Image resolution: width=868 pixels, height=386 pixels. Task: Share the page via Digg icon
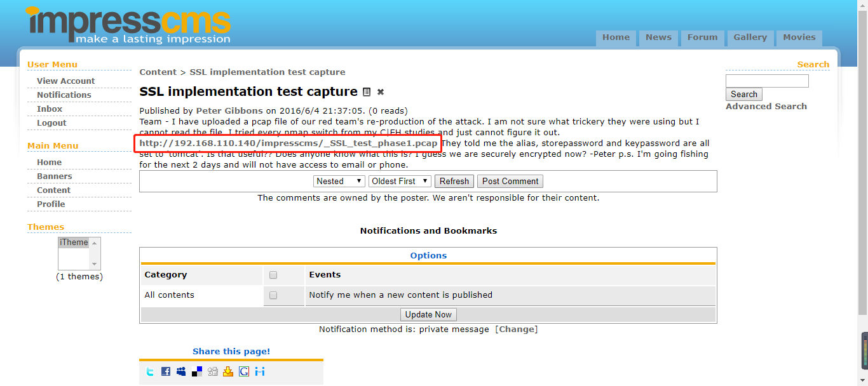(213, 372)
